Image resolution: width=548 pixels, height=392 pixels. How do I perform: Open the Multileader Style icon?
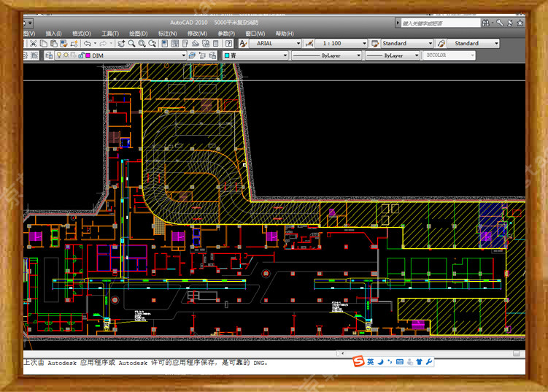(x=441, y=43)
